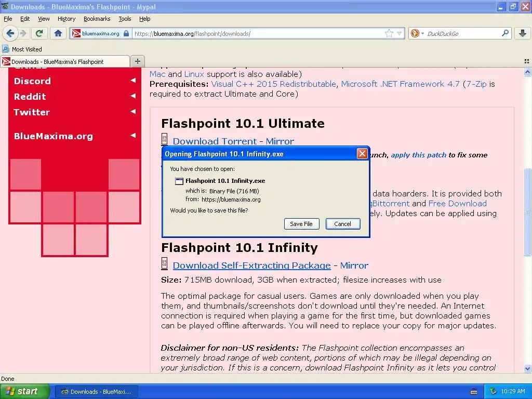The image size is (532, 399).
Task: Click the page scrollbar down arrow
Action: point(527,368)
